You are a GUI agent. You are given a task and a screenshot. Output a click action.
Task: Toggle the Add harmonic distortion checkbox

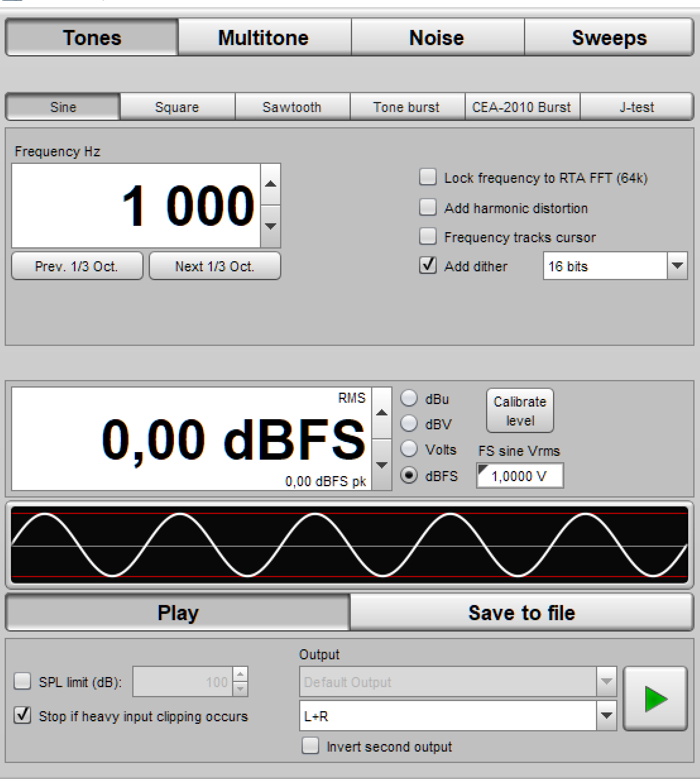click(428, 207)
